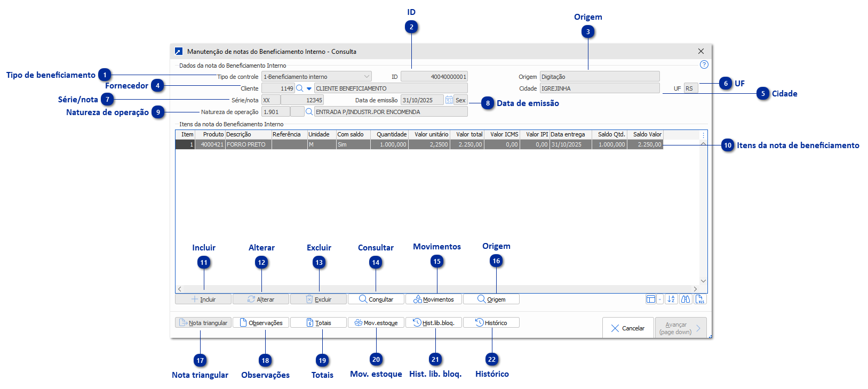Open the grid layout configuration icon
The height and width of the screenshot is (389, 868).
pos(651,299)
